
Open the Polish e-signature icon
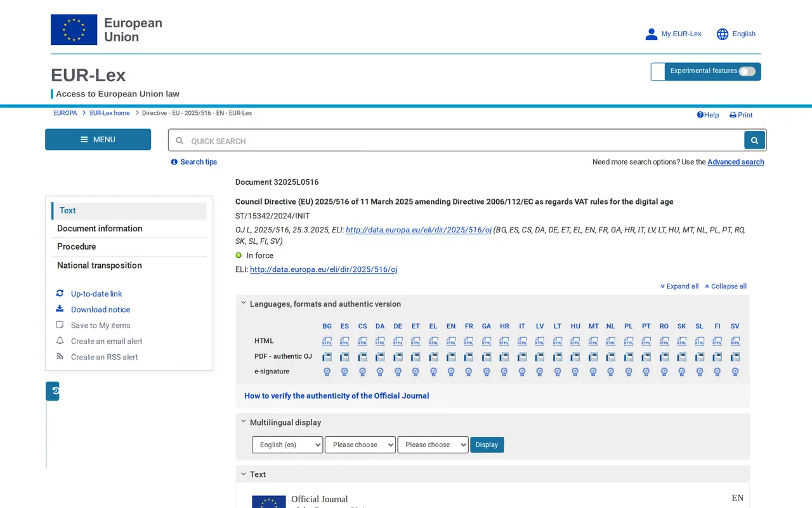point(629,371)
